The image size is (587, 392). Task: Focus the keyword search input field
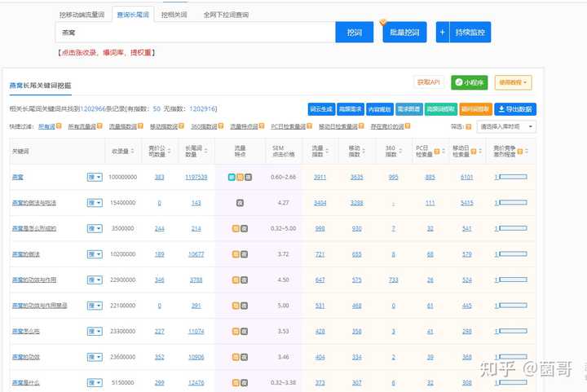(x=195, y=33)
